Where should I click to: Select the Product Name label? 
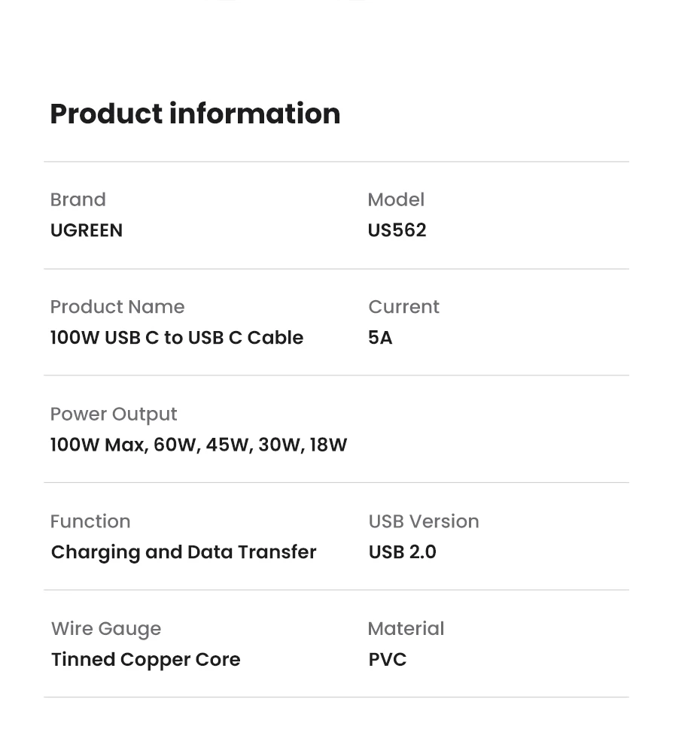[117, 307]
